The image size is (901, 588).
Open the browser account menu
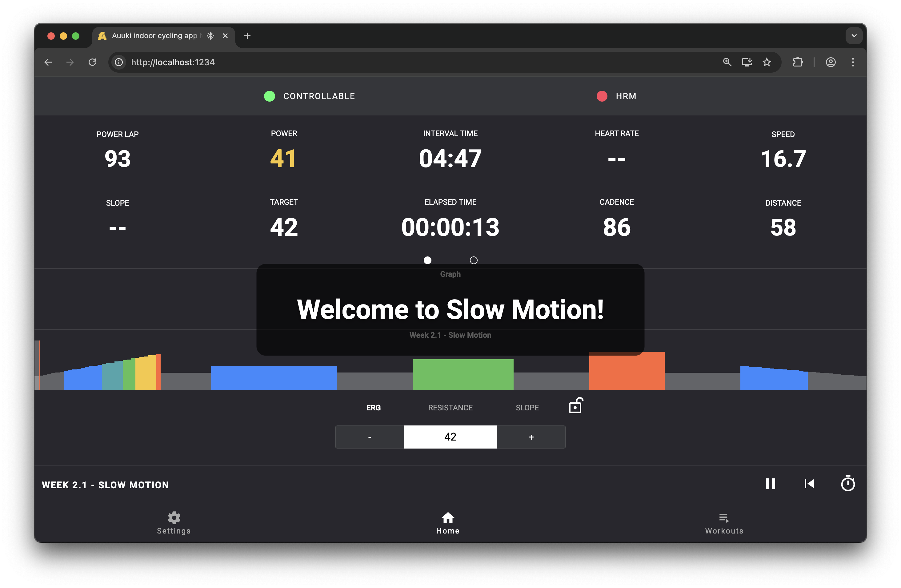tap(831, 62)
